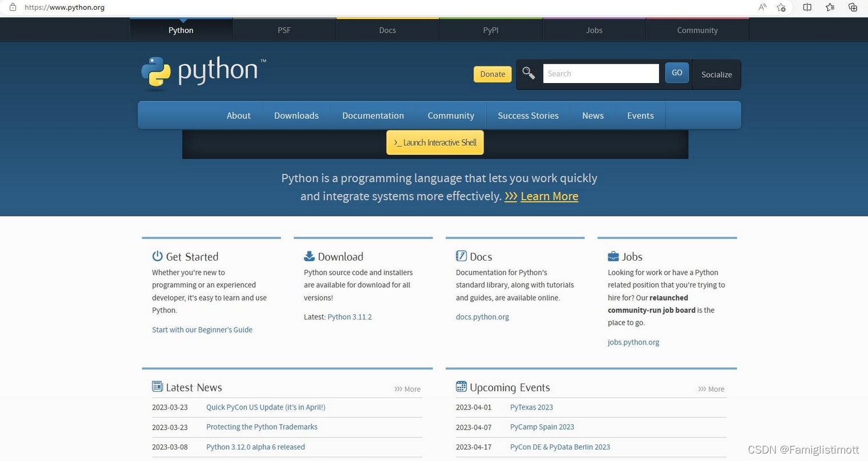Click the Jobs briefcase icon

coord(613,256)
